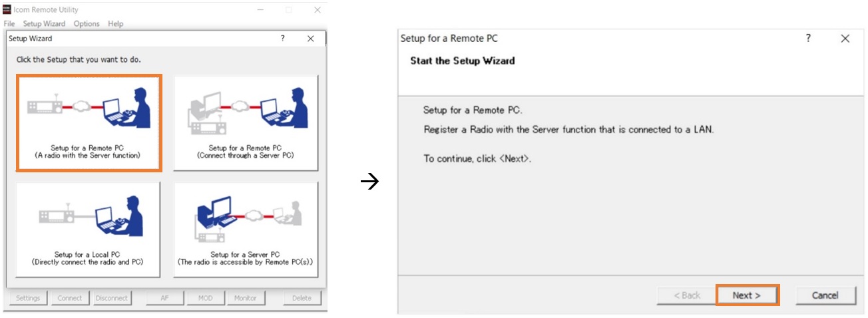Viewport: 868px width, 318px height.
Task: Close the Setup for a Remote PC dialog
Action: 845,39
